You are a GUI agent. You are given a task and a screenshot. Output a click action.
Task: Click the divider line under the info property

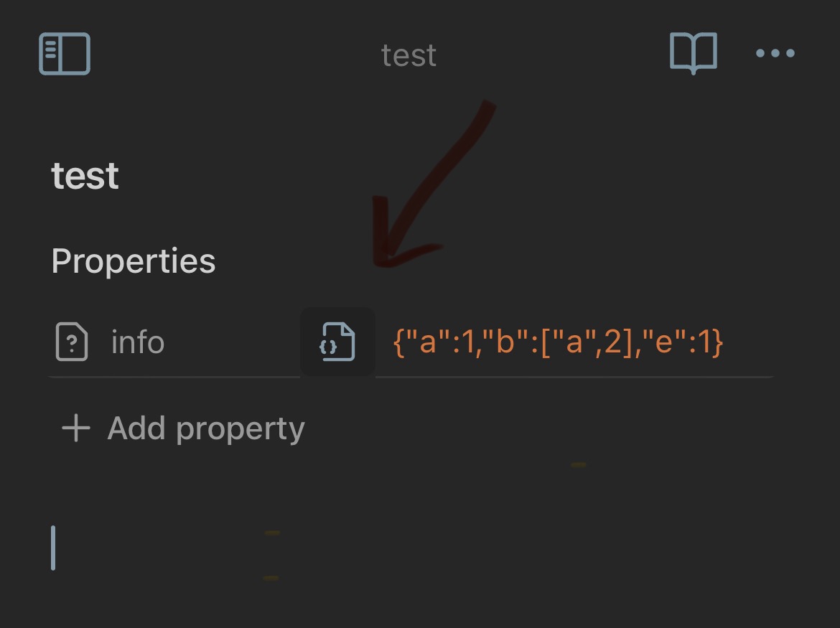[x=411, y=377]
